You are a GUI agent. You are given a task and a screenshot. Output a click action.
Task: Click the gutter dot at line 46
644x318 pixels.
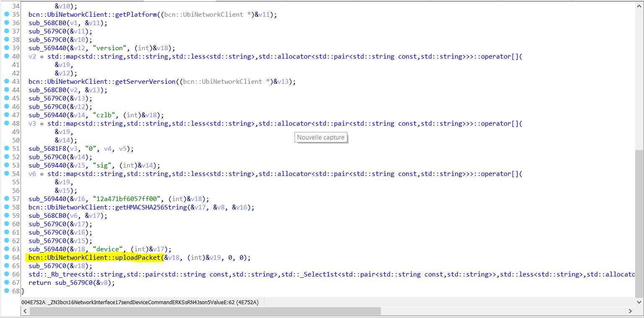6,106
